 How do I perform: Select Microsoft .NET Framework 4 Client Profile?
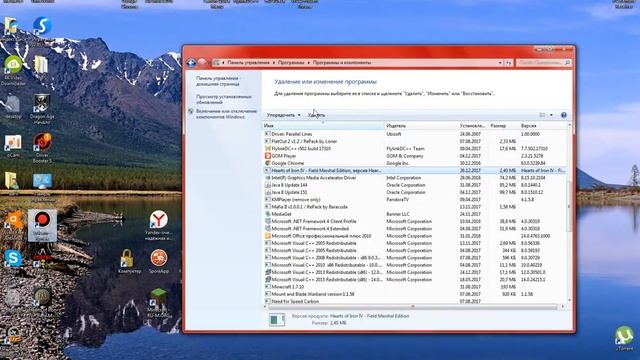click(x=414, y=221)
